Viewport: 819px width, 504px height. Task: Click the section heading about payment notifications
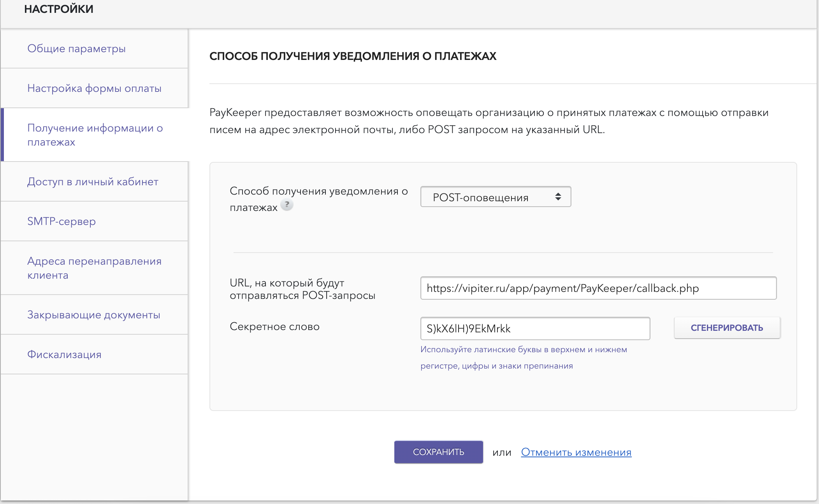pos(353,56)
